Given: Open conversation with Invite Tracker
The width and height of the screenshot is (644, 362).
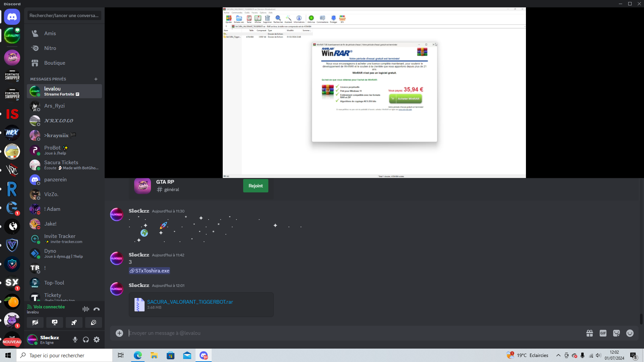Looking at the screenshot, I should (64, 239).
